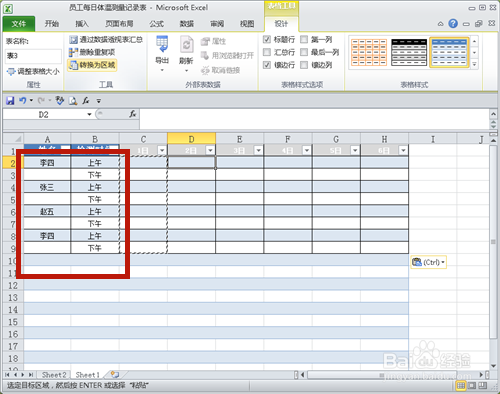Switch to Page Layout view in status bar
Screen dimensions: 500x394
(472, 386)
